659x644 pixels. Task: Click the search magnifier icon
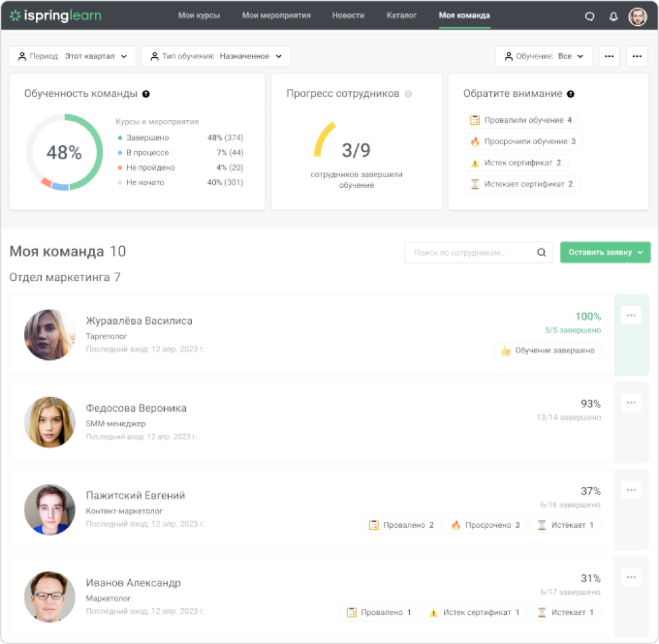(x=541, y=252)
